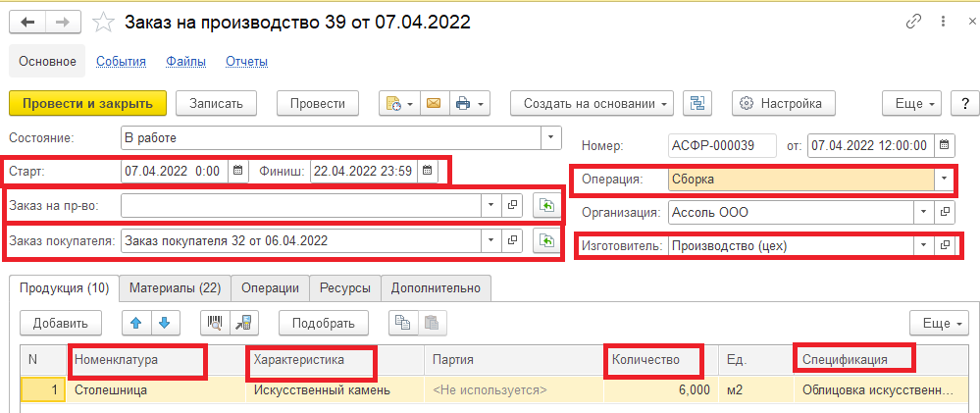Open the table Еще menu

[x=940, y=323]
